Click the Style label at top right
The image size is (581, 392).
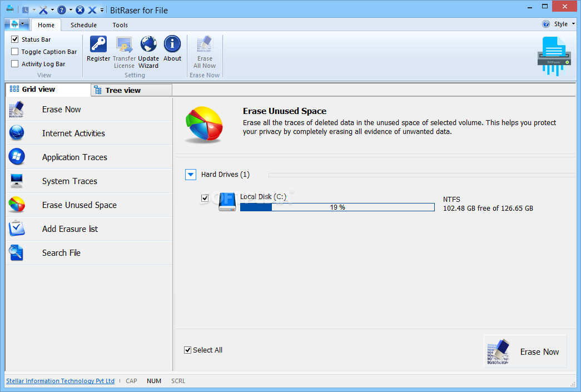560,24
